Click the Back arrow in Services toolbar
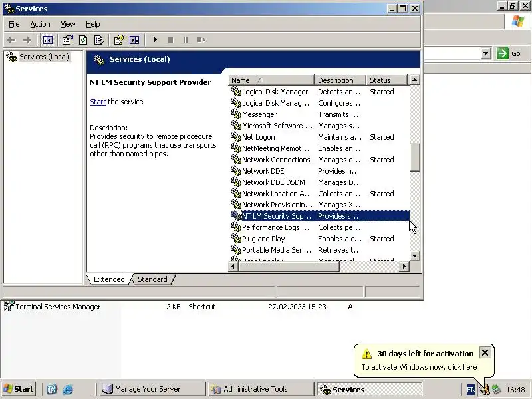The width and height of the screenshot is (532, 399). [x=11, y=40]
